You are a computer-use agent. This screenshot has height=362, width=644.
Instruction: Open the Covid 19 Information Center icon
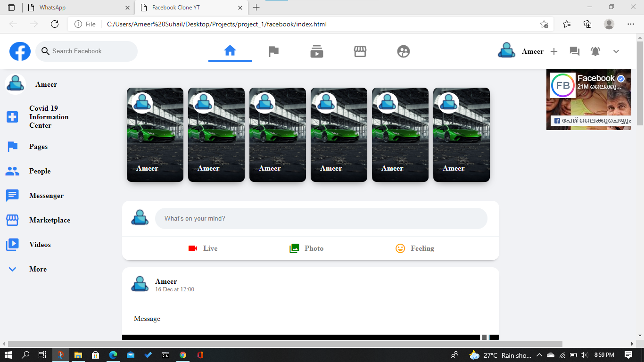[12, 117]
